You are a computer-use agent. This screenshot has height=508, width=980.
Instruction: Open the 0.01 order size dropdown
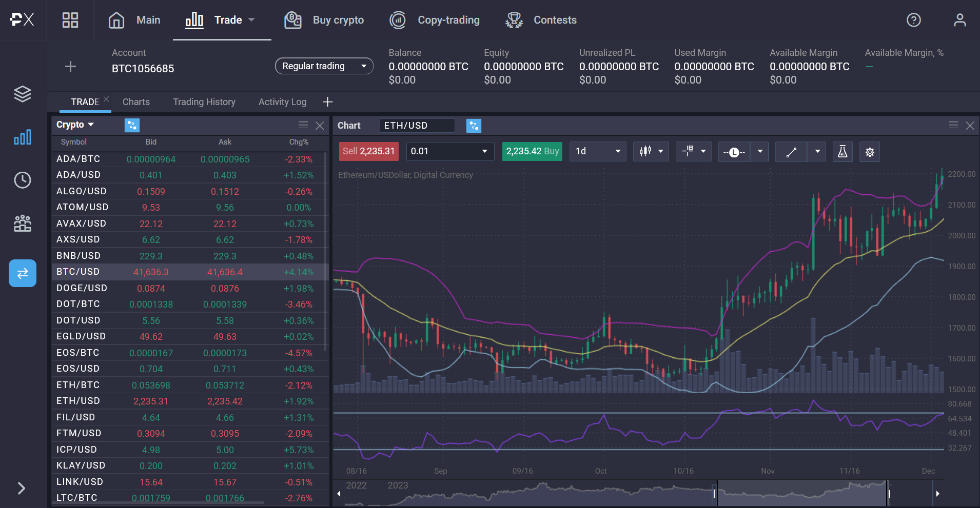450,151
